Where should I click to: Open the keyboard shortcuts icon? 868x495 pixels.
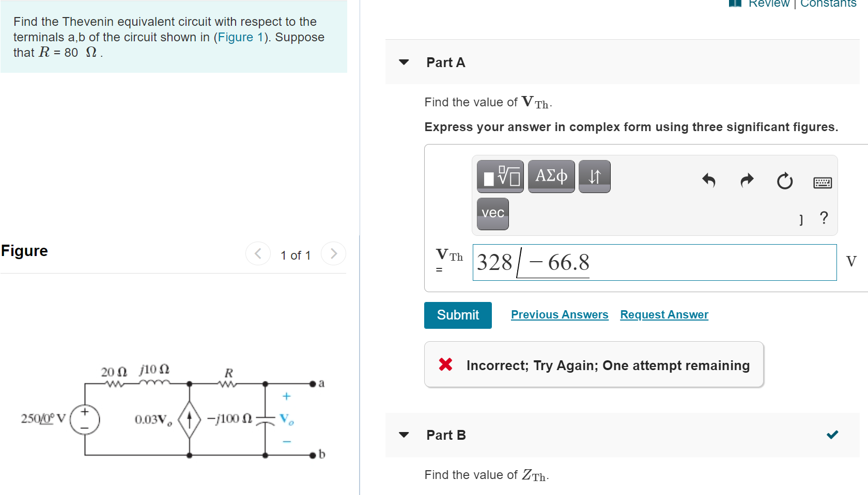click(823, 182)
